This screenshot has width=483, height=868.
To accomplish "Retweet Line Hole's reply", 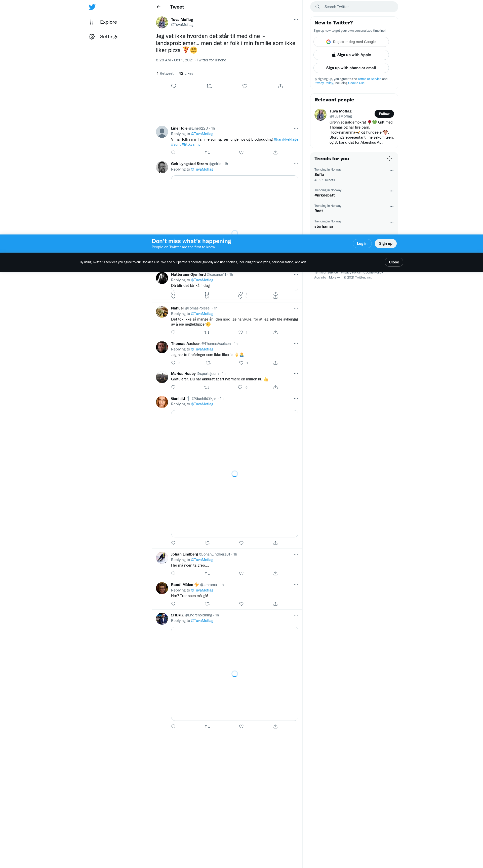I will [208, 153].
